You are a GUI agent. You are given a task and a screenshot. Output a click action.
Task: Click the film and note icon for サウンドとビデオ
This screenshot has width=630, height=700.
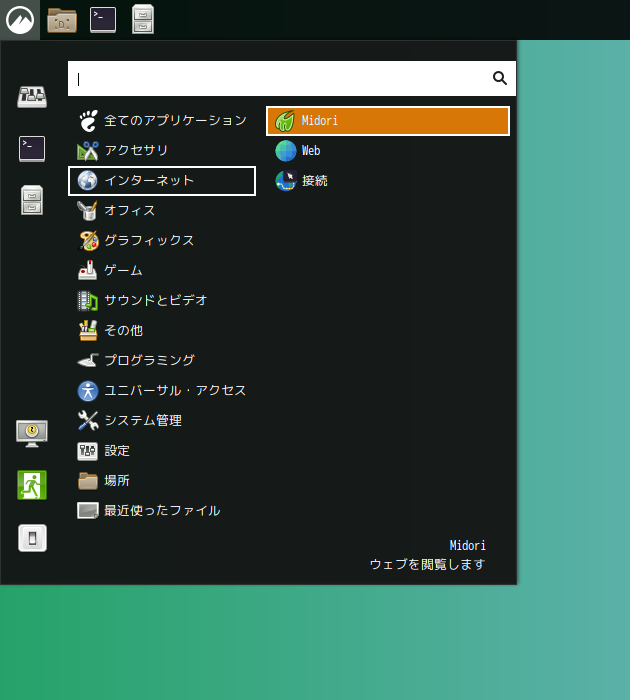(x=88, y=300)
